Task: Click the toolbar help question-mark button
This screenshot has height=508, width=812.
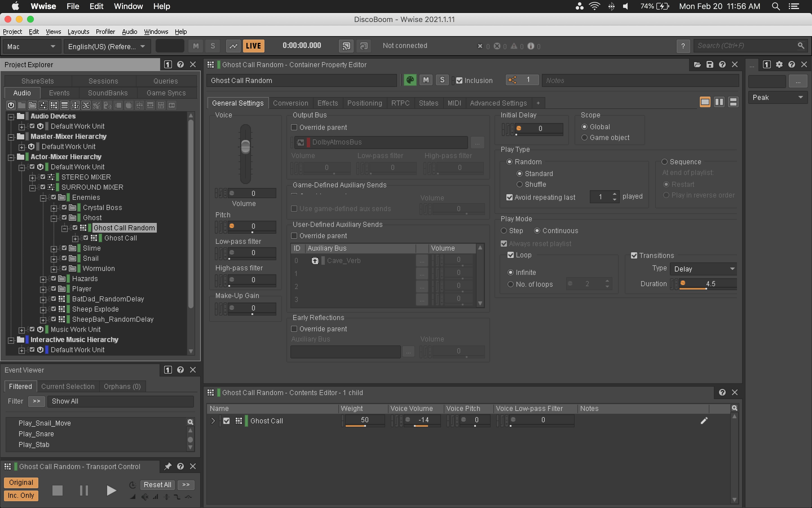Action: [683, 46]
